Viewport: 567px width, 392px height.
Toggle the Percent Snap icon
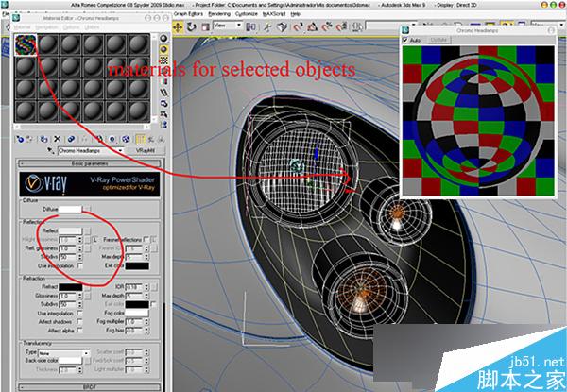(x=327, y=27)
